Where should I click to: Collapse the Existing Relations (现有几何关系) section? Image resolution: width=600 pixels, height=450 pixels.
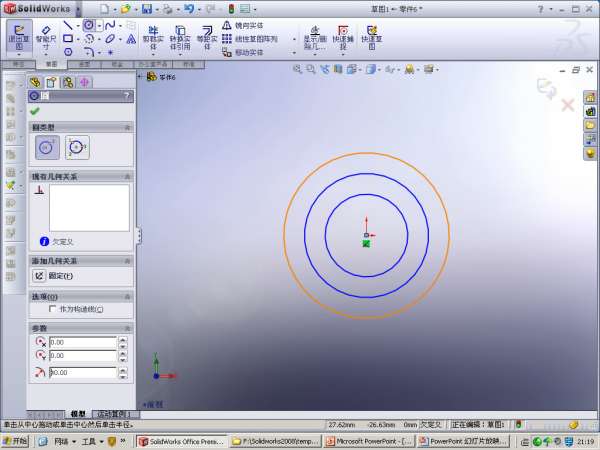tap(127, 176)
